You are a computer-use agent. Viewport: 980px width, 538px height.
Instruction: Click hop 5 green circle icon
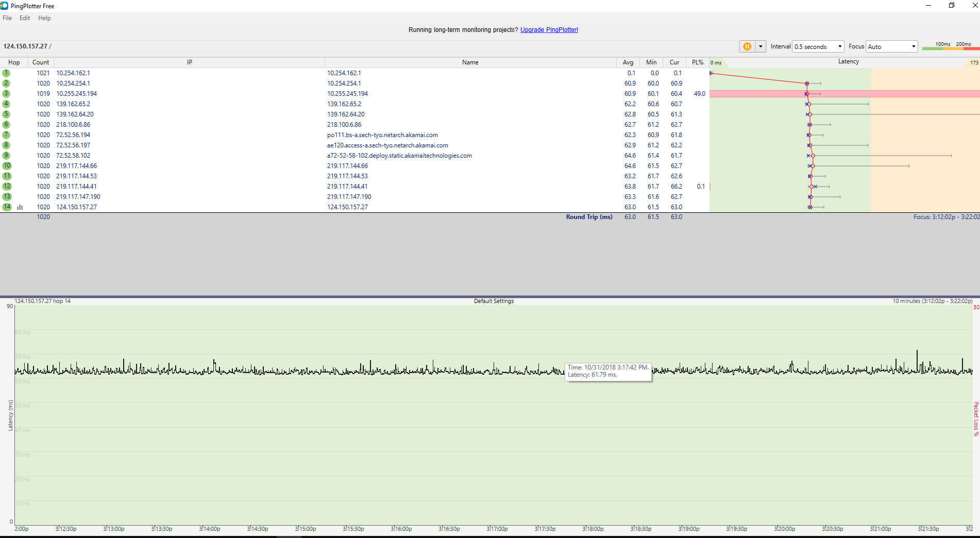coord(6,114)
